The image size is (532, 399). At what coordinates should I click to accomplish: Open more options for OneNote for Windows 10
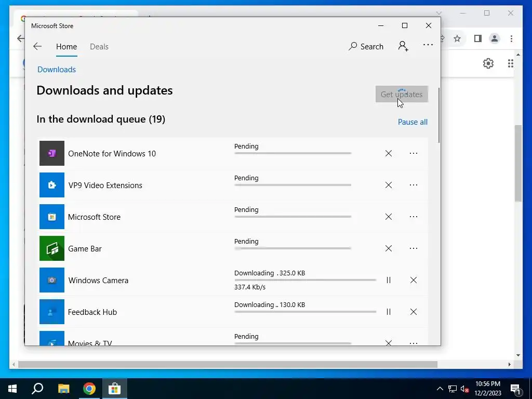pyautogui.click(x=413, y=153)
